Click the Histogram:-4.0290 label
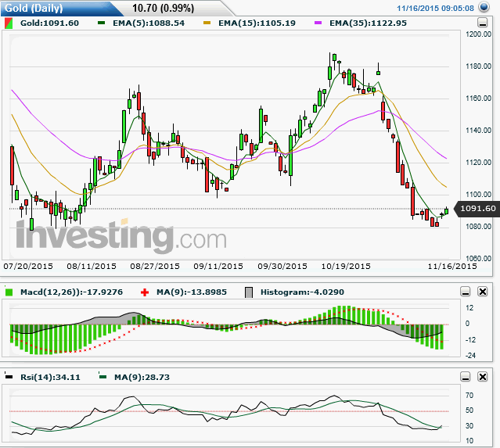This screenshot has width=500, height=448. (x=302, y=292)
